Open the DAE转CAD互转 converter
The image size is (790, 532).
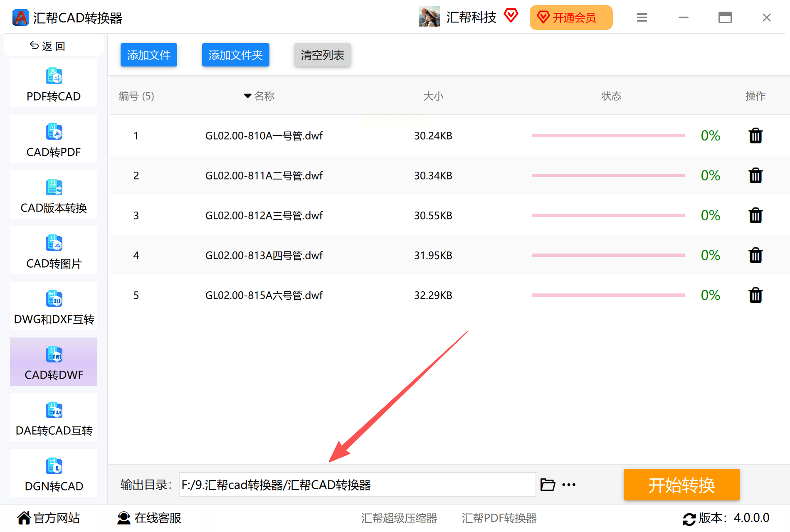53,417
